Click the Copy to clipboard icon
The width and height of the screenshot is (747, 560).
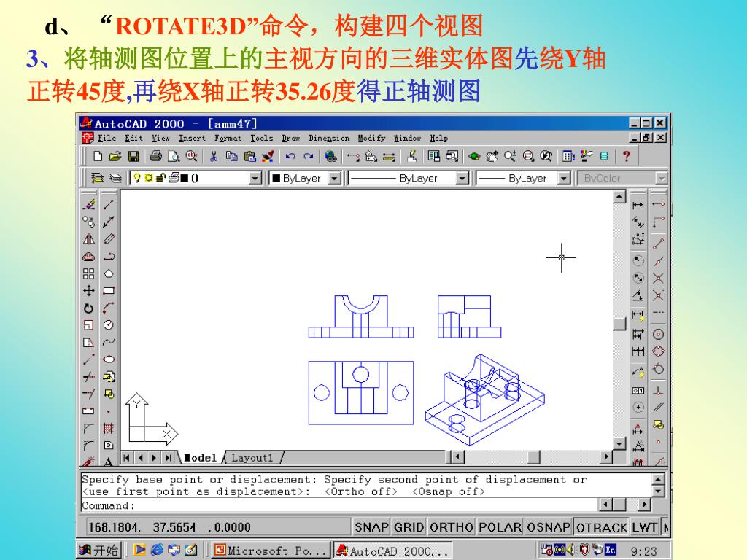tap(231, 156)
